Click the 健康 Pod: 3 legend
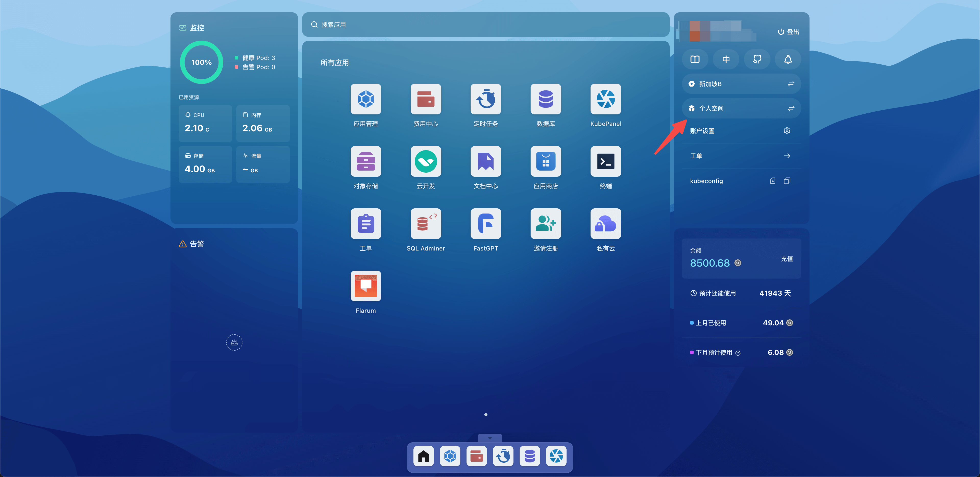 (x=254, y=58)
